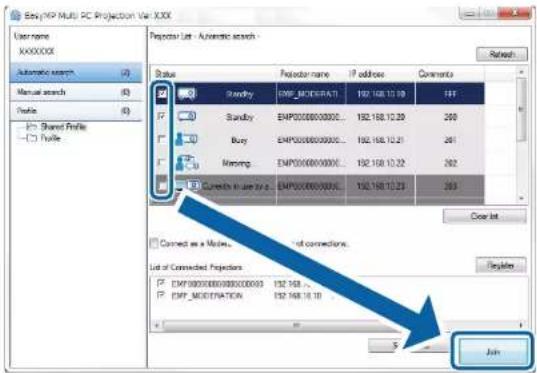Select the Profile tree entry under Shared Profile
This screenshot has width=537, height=373.
click(x=51, y=138)
